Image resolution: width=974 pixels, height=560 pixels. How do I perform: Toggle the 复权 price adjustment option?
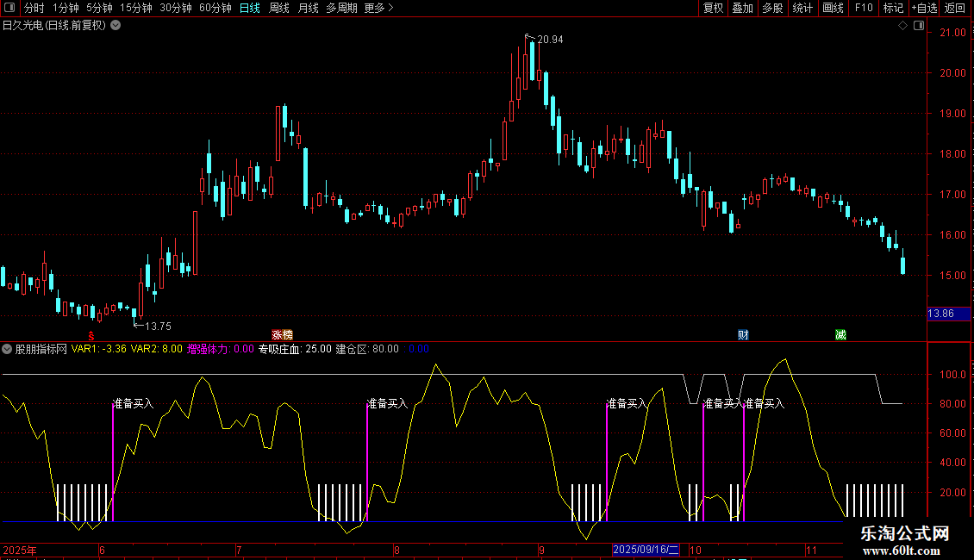tap(713, 9)
